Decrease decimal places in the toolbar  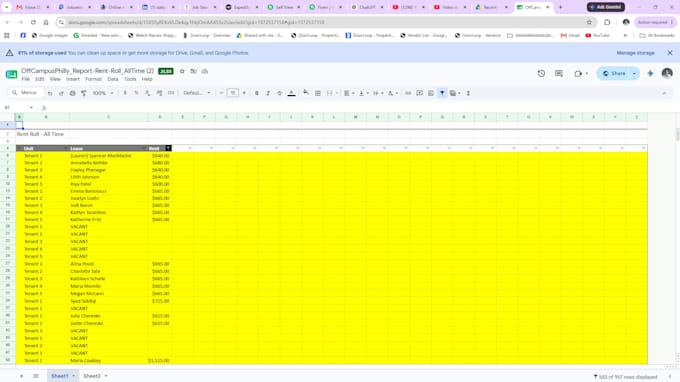[x=147, y=93]
